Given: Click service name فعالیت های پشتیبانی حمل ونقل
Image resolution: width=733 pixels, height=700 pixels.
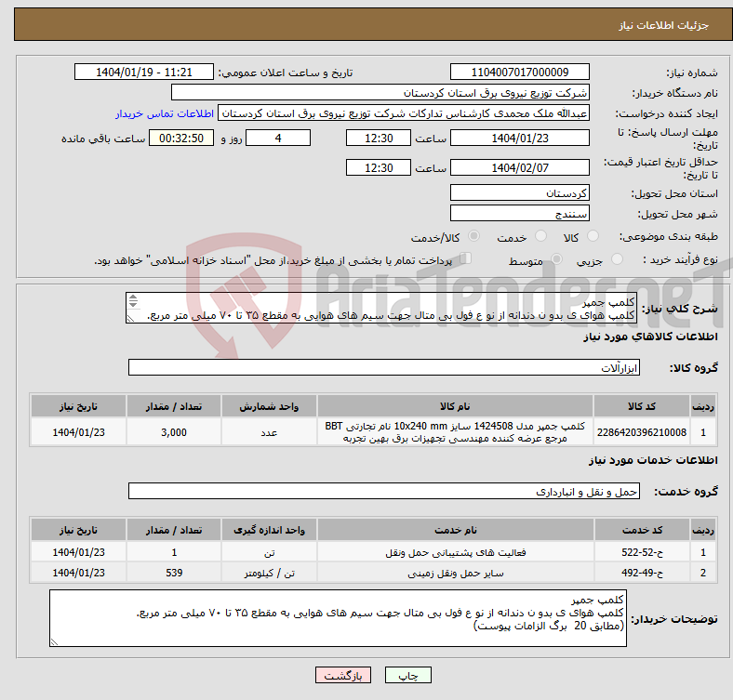Looking at the screenshot, I should point(455,552).
